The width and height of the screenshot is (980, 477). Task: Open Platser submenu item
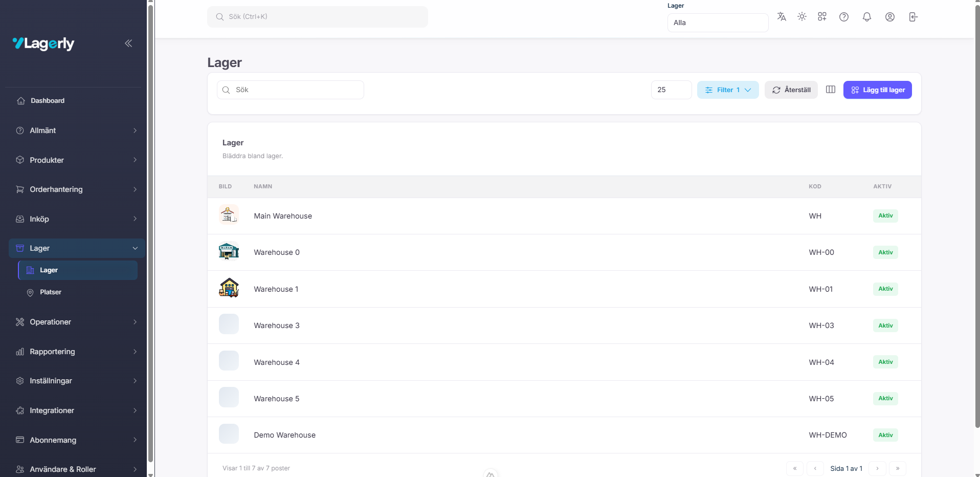tap(51, 292)
